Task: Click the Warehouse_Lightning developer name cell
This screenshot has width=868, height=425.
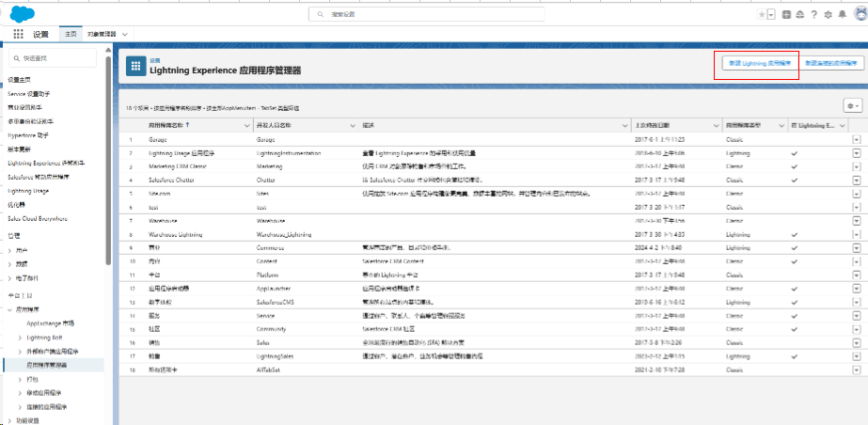Action: click(284, 235)
